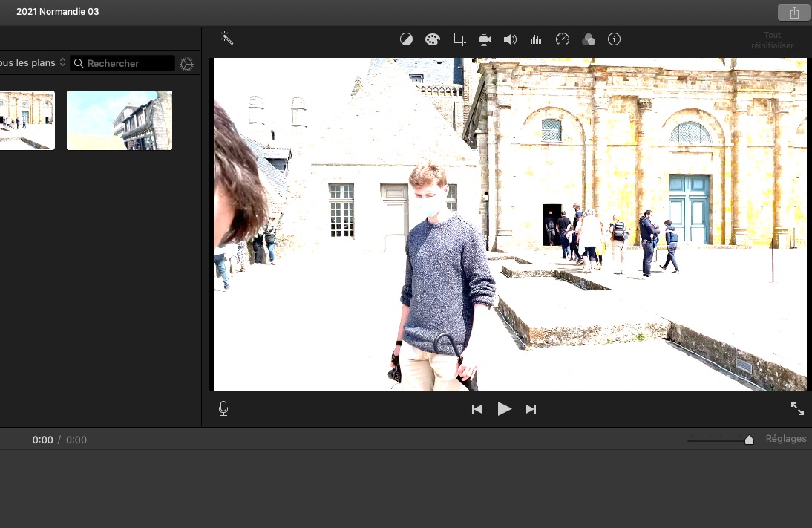Enter fullscreen playback mode

click(797, 408)
